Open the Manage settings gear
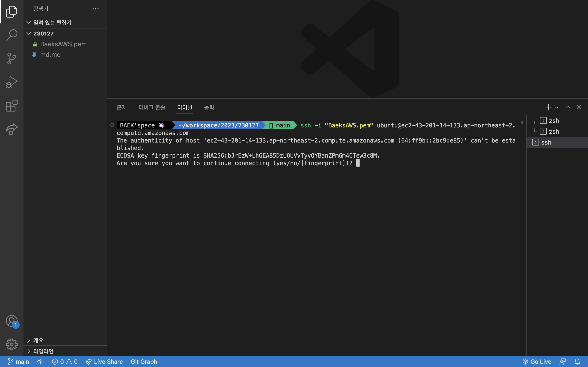Screen dimensions: 588x367 tap(11, 344)
